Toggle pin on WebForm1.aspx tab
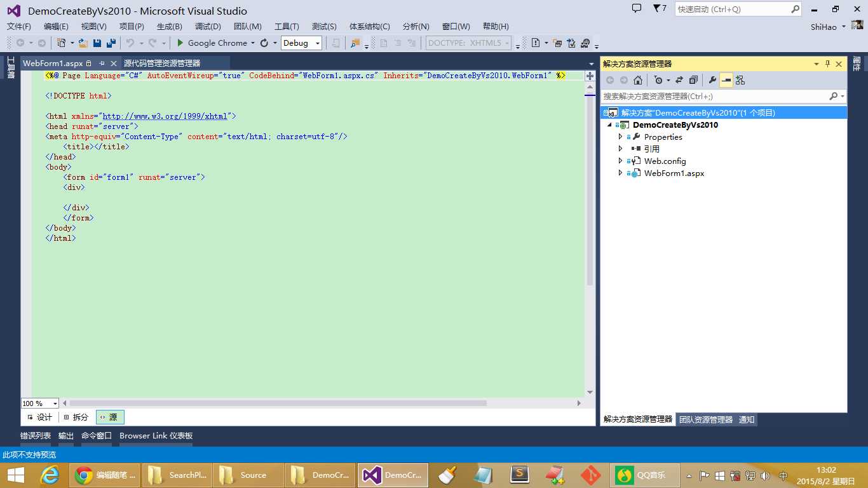Screen dimensions: 868x488 tap(102, 64)
